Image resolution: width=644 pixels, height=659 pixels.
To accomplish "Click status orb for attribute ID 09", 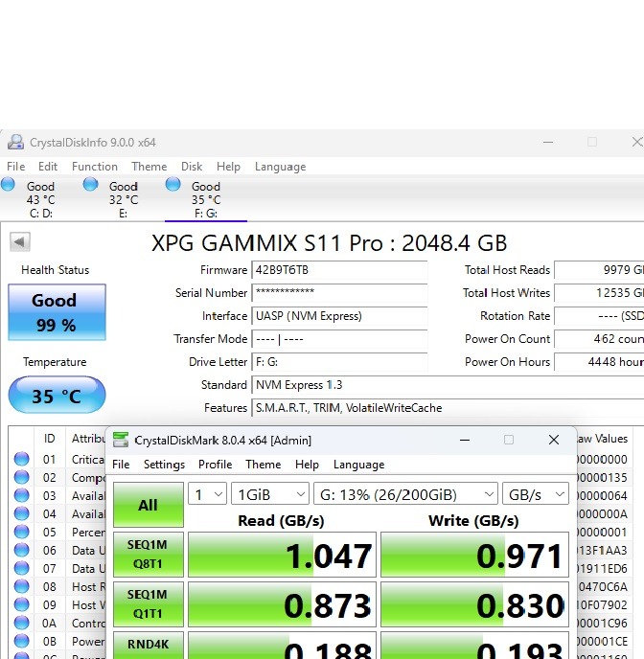I will (21, 604).
